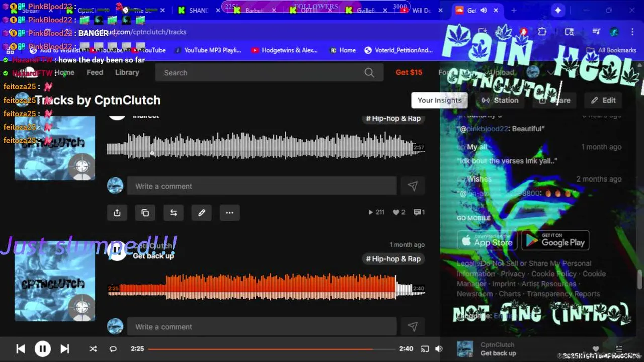Write a comment on the first track

tap(262, 186)
